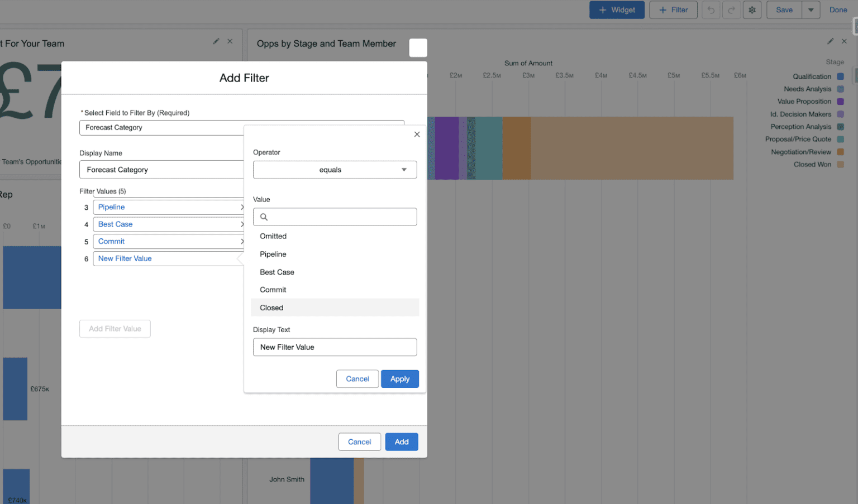Click the Id. Decision Makers legend swatch

840,114
